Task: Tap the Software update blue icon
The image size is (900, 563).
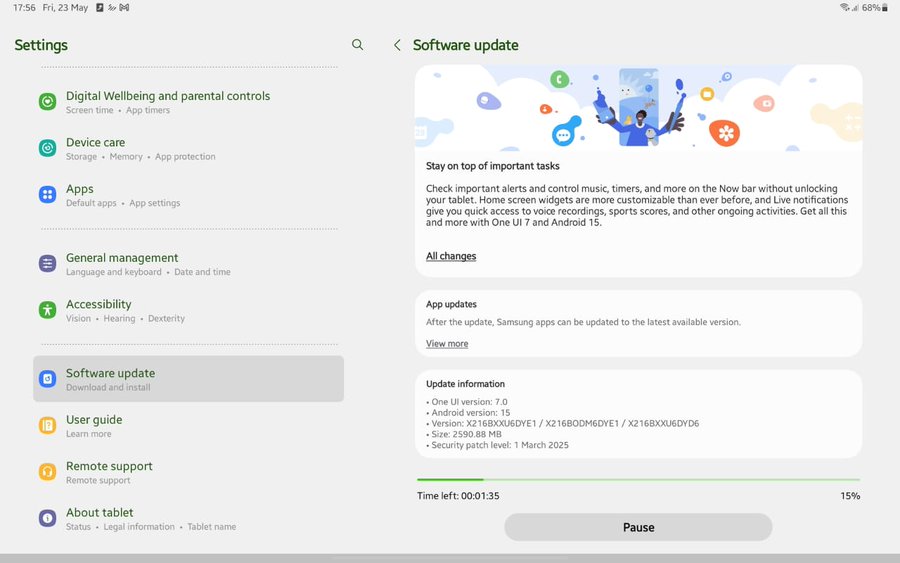Action: (x=47, y=379)
